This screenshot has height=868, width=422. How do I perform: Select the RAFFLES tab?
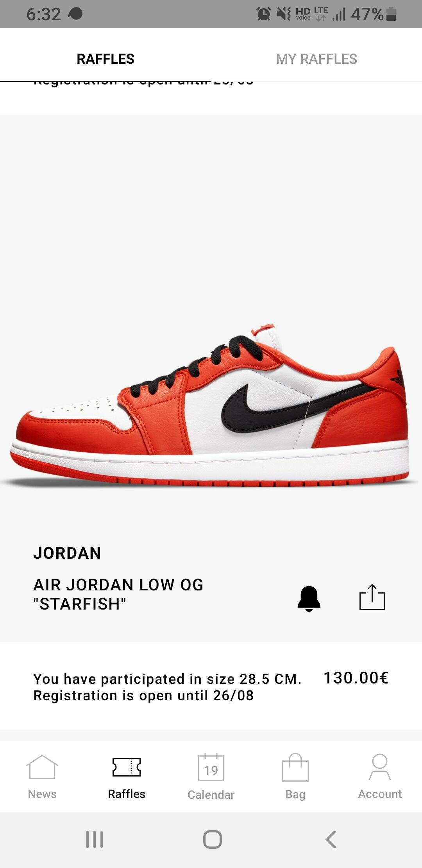[x=105, y=59]
